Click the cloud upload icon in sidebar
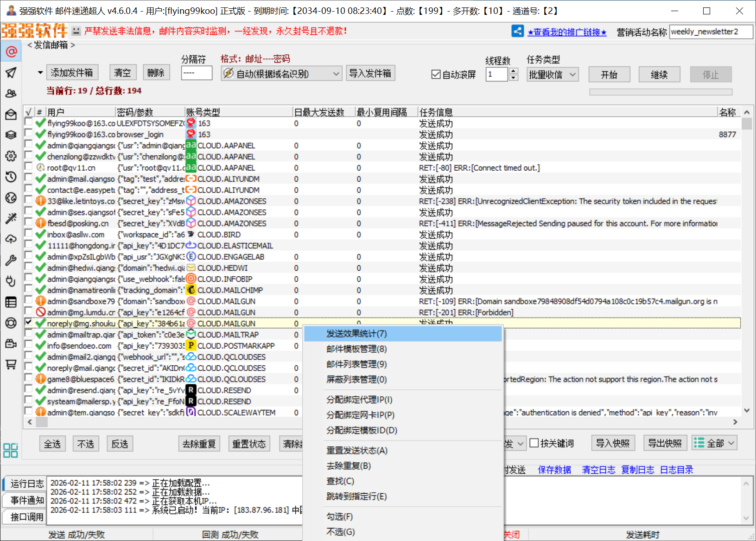The width and height of the screenshot is (756, 541). point(11,239)
